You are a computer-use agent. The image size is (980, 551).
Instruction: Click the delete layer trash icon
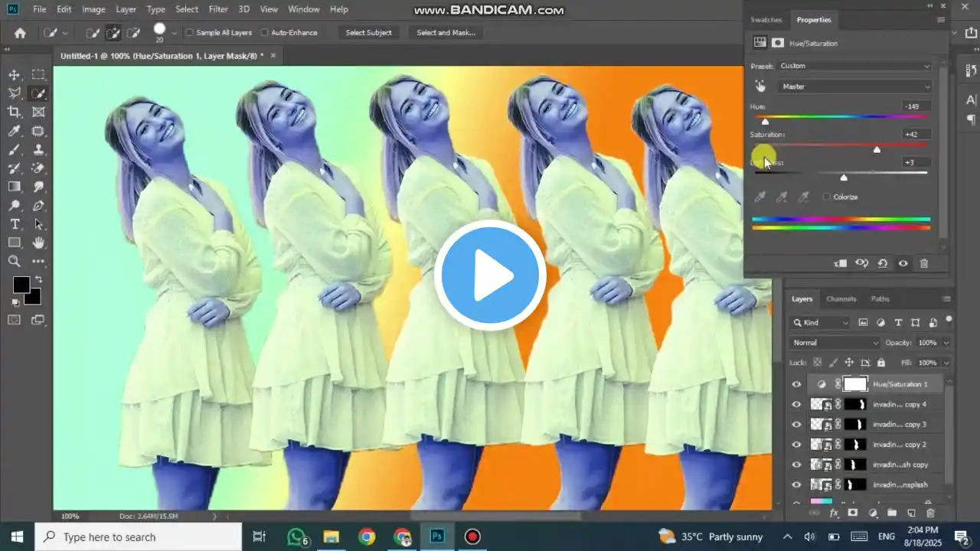point(930,513)
